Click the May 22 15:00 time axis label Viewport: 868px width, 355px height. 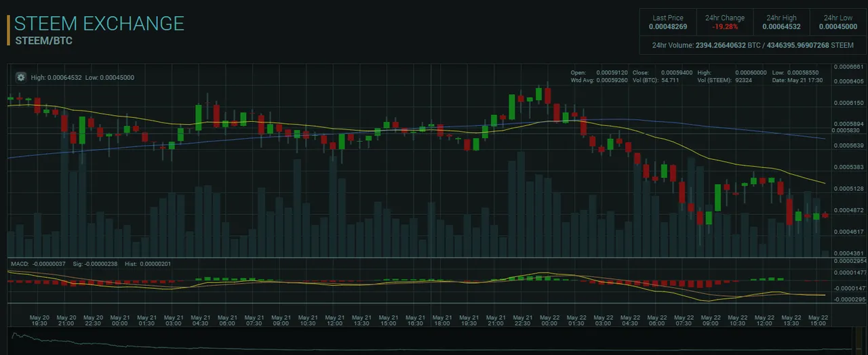pos(818,320)
